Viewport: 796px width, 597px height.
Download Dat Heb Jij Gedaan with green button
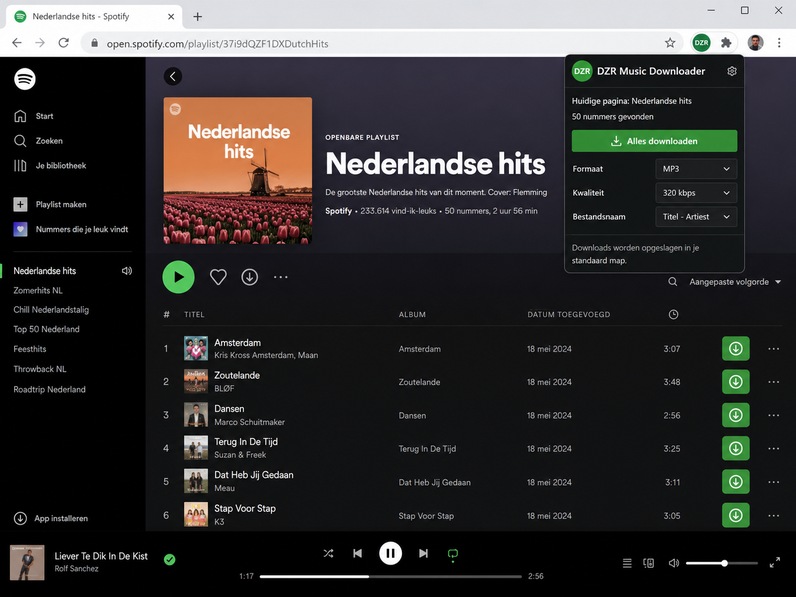coord(736,482)
